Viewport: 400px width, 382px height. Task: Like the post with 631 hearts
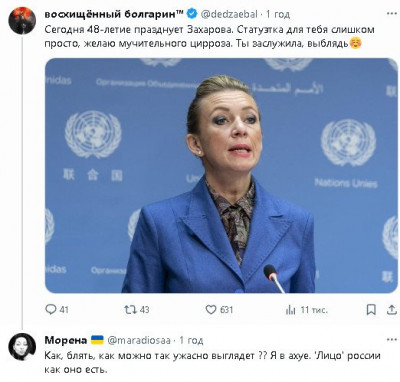click(211, 310)
